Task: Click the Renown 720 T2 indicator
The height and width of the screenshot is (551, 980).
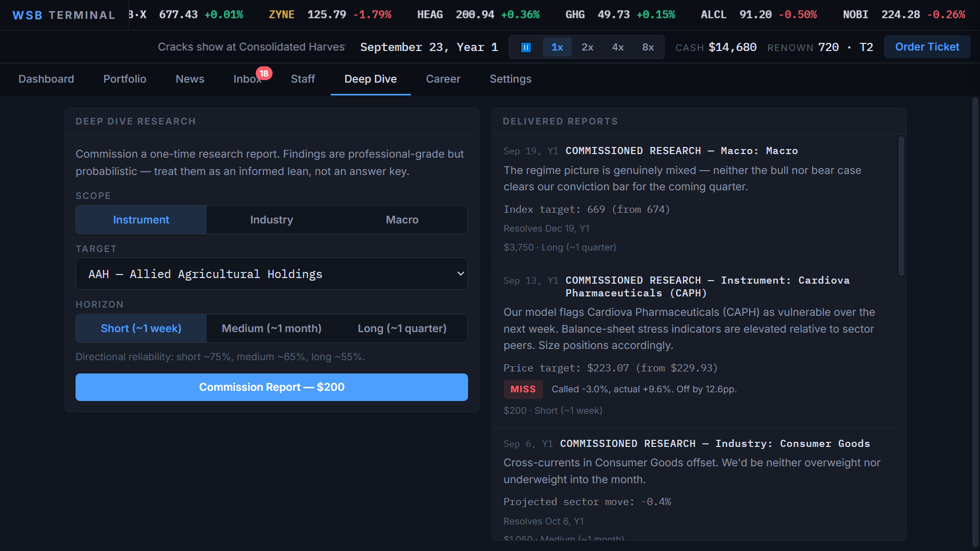Action: (820, 47)
